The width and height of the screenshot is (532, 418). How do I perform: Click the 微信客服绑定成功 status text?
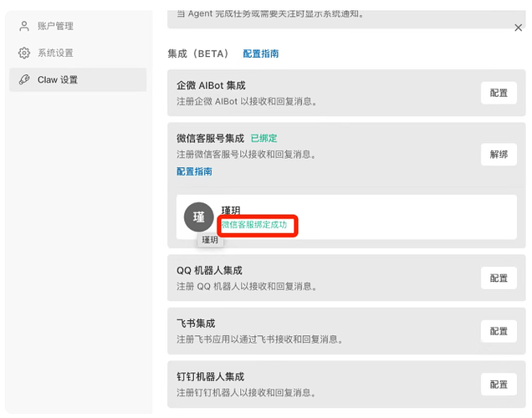pos(259,225)
